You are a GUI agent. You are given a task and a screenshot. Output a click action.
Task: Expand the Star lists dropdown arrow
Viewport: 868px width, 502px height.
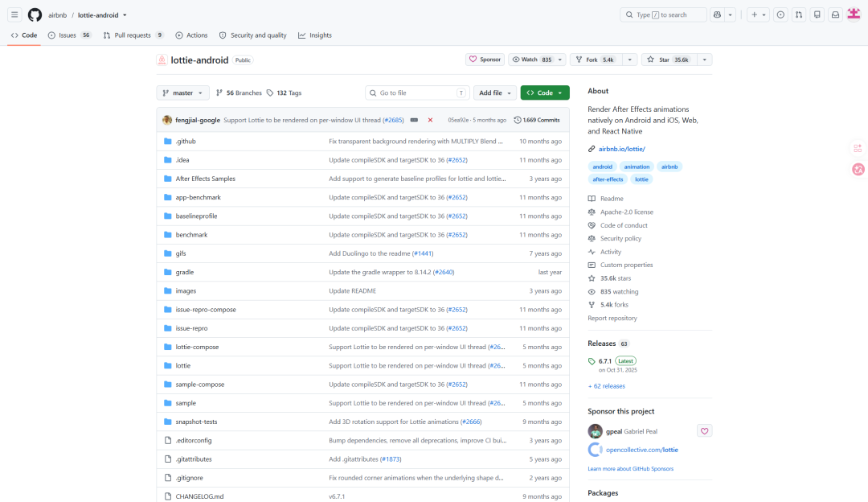coord(704,60)
